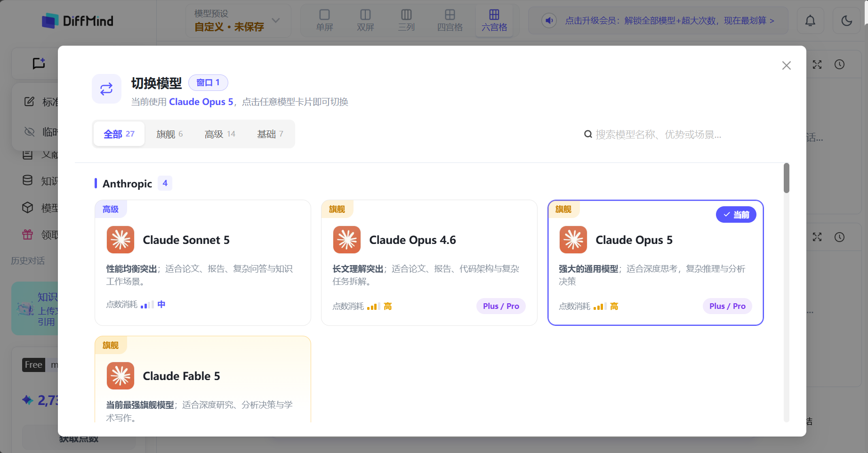
Task: Switch to 三列 layout
Action: click(406, 21)
